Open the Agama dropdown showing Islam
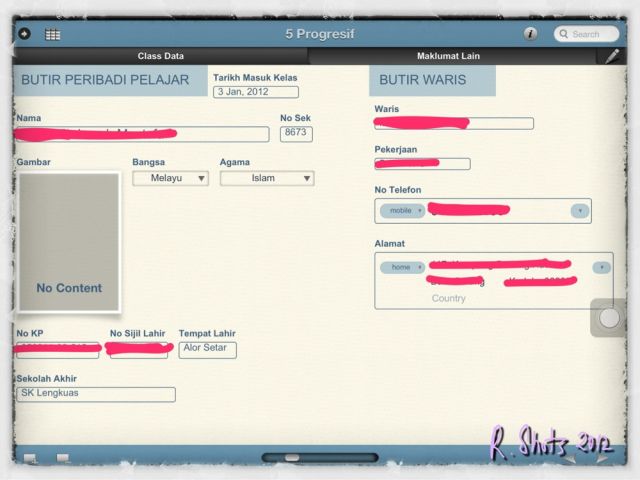 pos(266,178)
